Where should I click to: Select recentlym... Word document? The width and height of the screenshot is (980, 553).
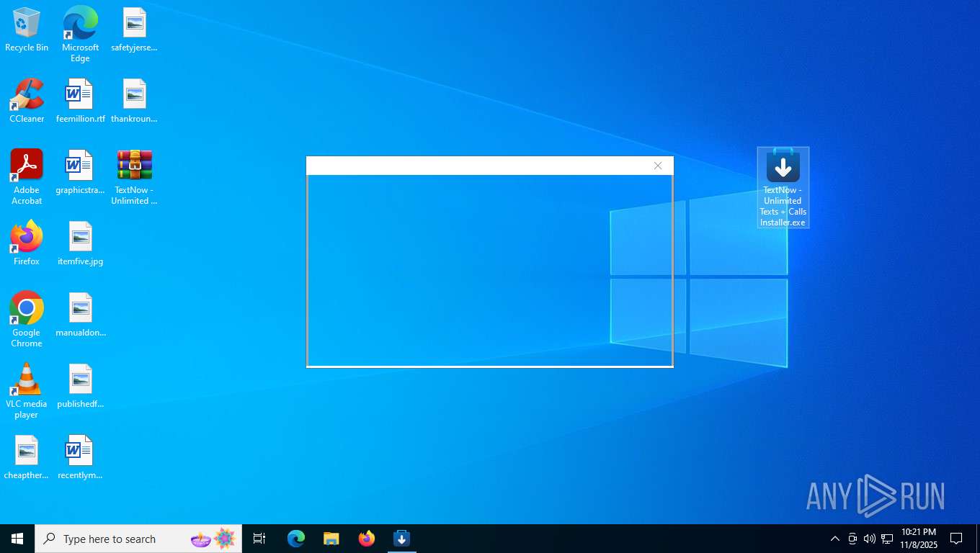tap(80, 457)
